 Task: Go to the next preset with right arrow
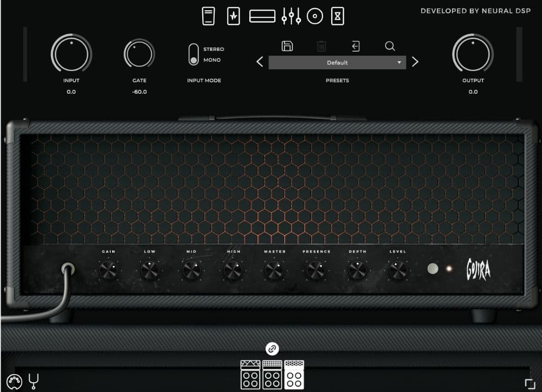tap(415, 62)
